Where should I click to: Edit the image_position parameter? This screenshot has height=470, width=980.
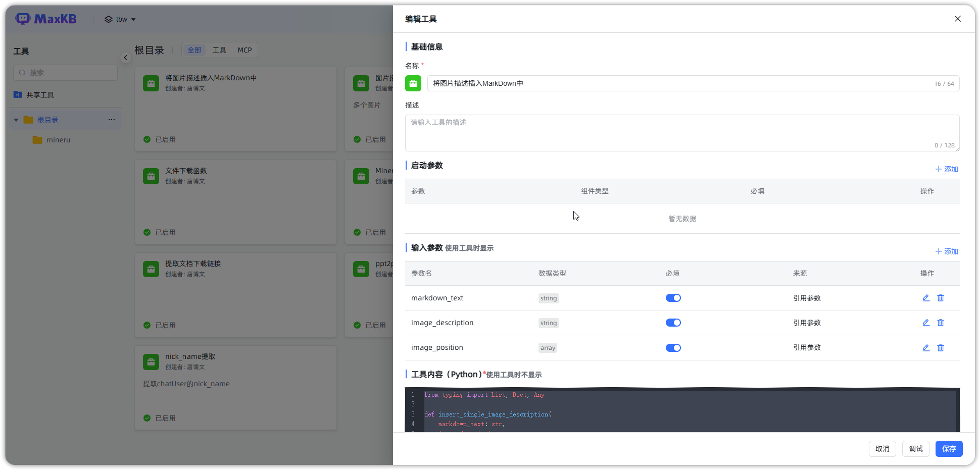coord(925,347)
